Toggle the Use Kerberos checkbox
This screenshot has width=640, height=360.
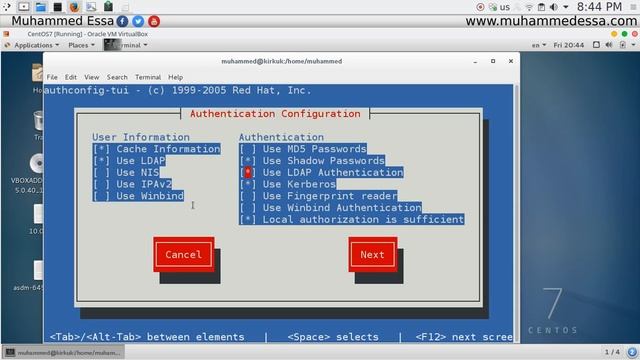pos(288,184)
